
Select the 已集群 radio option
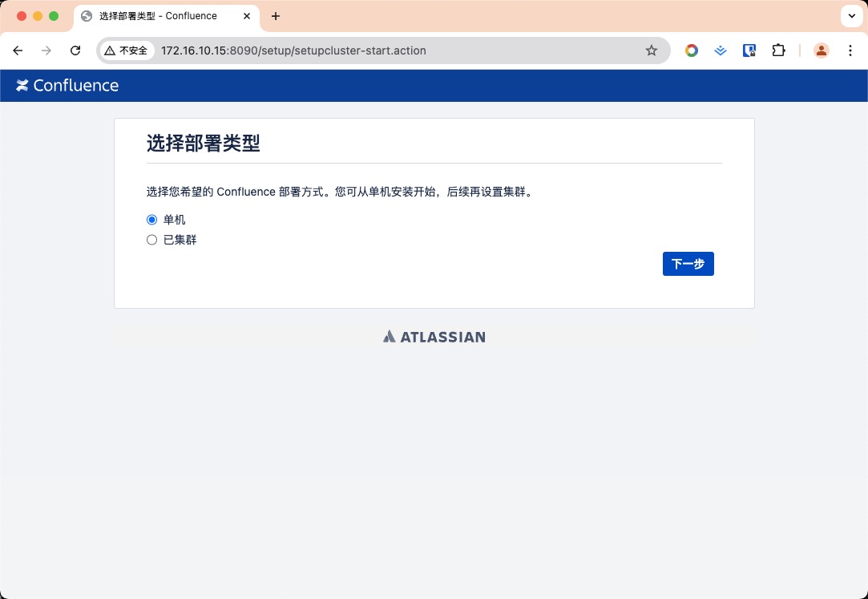pos(152,240)
